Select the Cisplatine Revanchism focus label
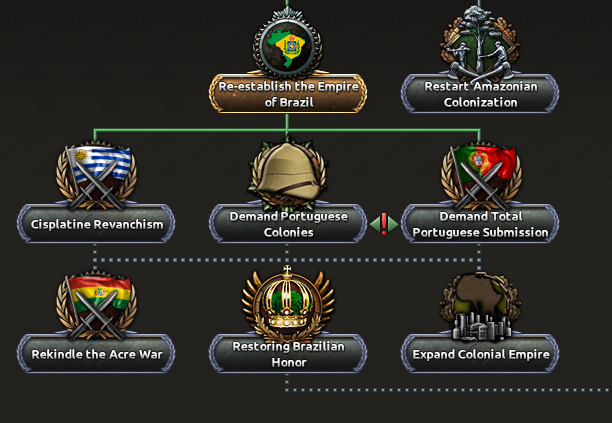The width and height of the screenshot is (612, 423). (96, 224)
